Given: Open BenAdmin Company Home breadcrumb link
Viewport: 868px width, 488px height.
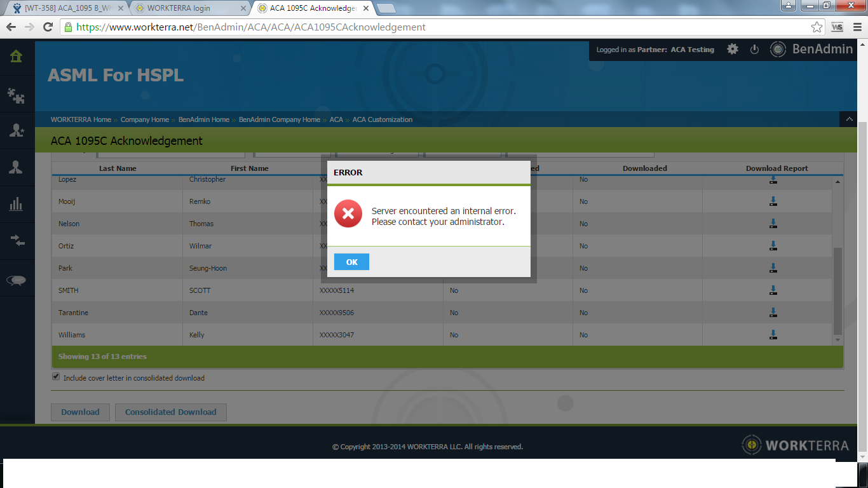Looking at the screenshot, I should [280, 119].
